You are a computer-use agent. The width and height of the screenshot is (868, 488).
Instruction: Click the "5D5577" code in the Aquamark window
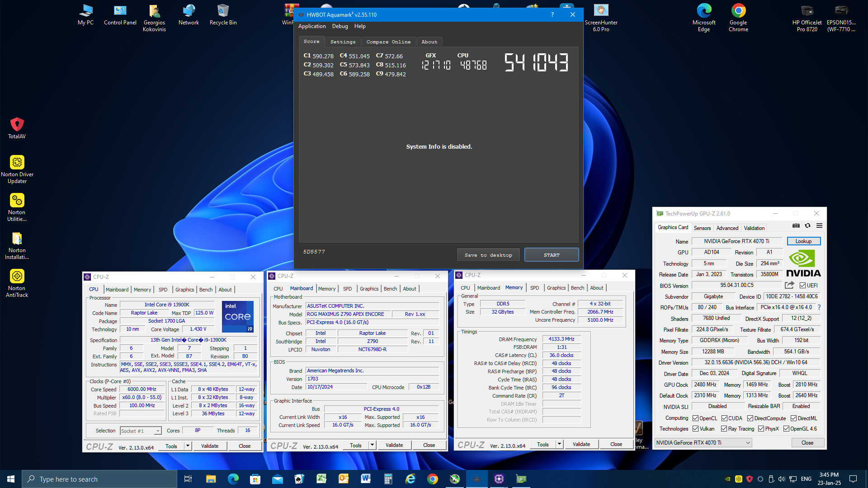click(x=314, y=252)
